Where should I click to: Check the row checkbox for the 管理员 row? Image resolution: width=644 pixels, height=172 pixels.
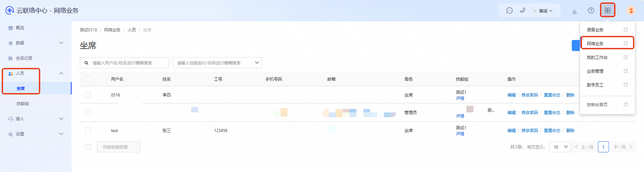(88, 113)
